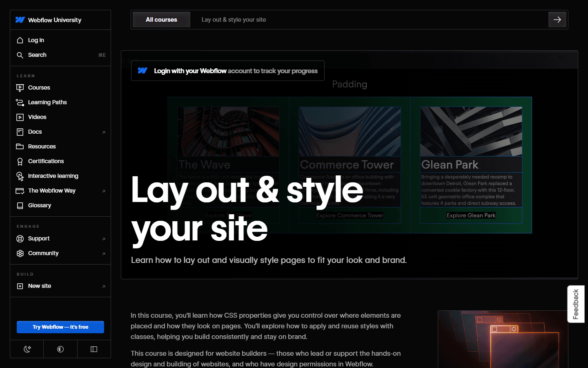Click the Glean Park card image
Image resolution: width=588 pixels, height=368 pixels.
click(471, 131)
